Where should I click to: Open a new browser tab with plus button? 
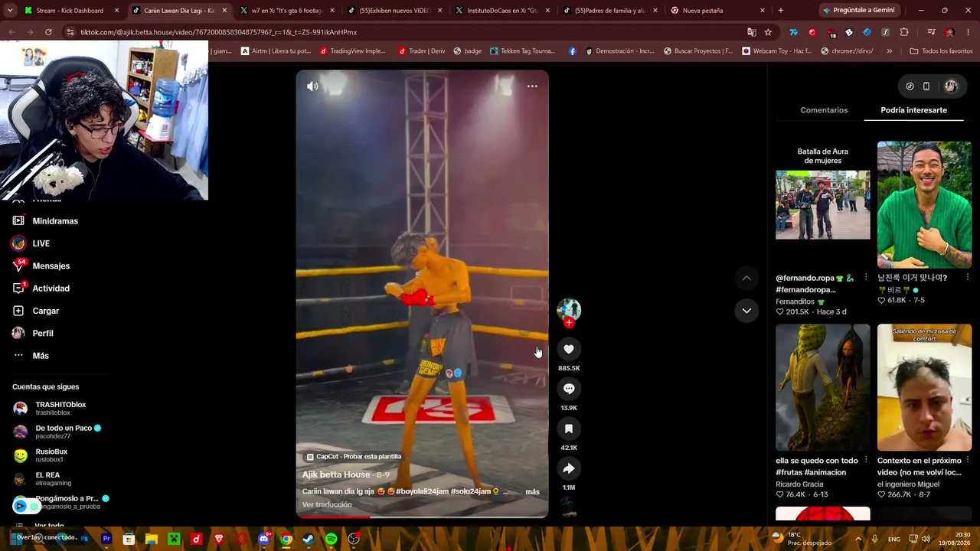pos(780,11)
